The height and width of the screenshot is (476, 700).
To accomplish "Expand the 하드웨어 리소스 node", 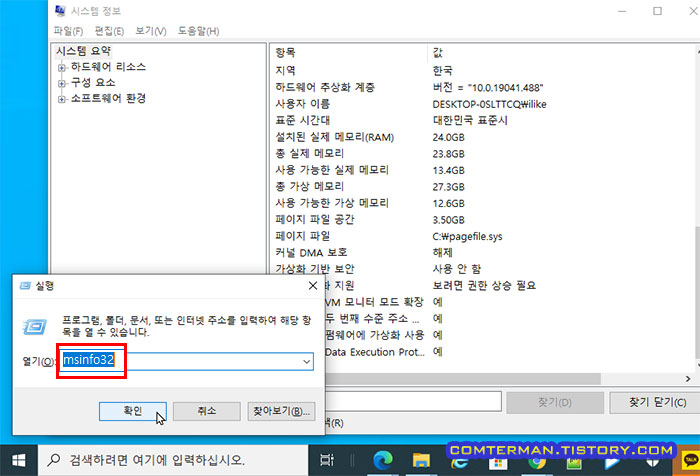I will pyautogui.click(x=62, y=68).
